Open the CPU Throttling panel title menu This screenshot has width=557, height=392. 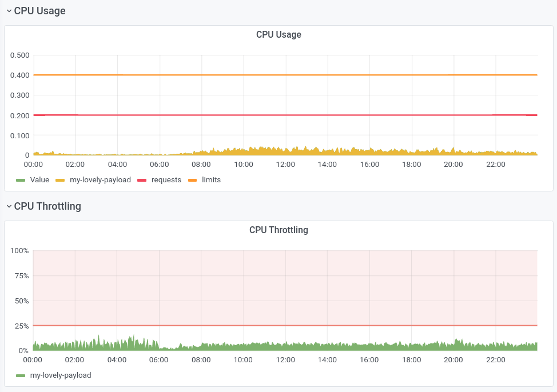pos(278,230)
